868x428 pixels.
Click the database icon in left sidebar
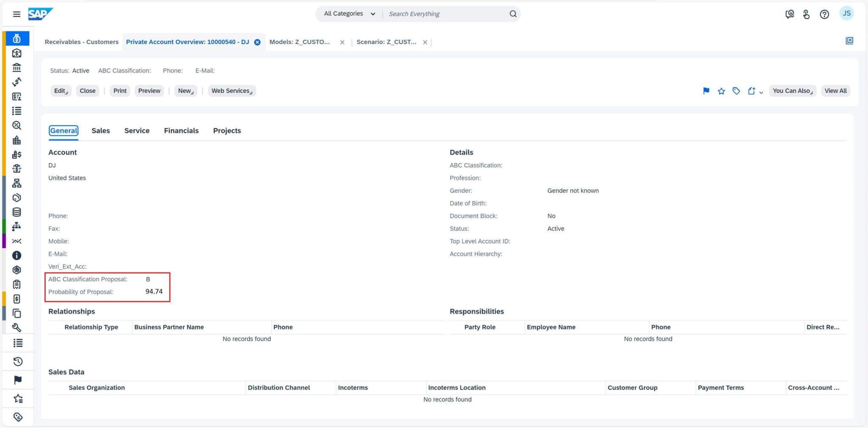(17, 212)
